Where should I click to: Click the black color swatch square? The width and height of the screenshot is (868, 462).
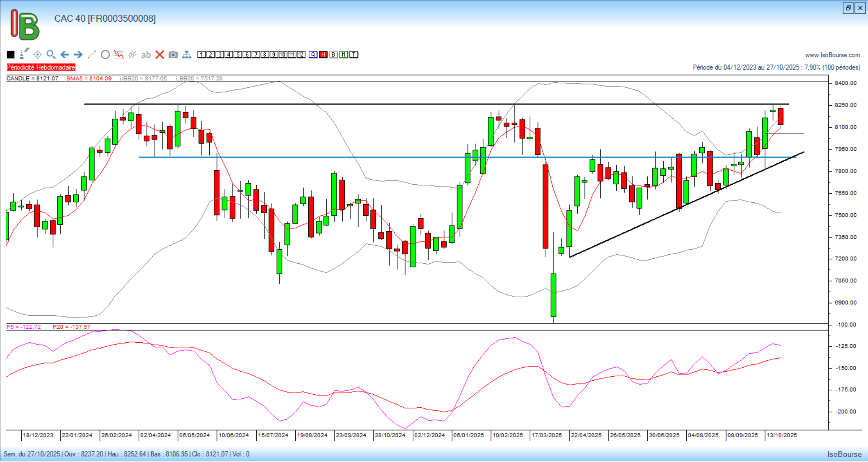tap(11, 55)
